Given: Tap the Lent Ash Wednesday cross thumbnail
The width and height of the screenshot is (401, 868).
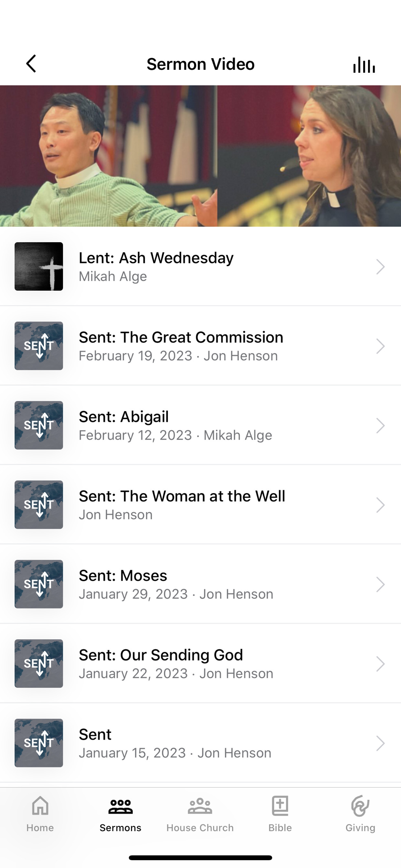Looking at the screenshot, I should 39,266.
